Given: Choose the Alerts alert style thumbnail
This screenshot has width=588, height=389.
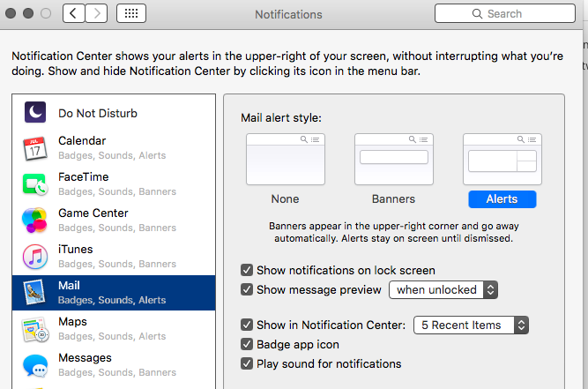Looking at the screenshot, I should [502, 159].
